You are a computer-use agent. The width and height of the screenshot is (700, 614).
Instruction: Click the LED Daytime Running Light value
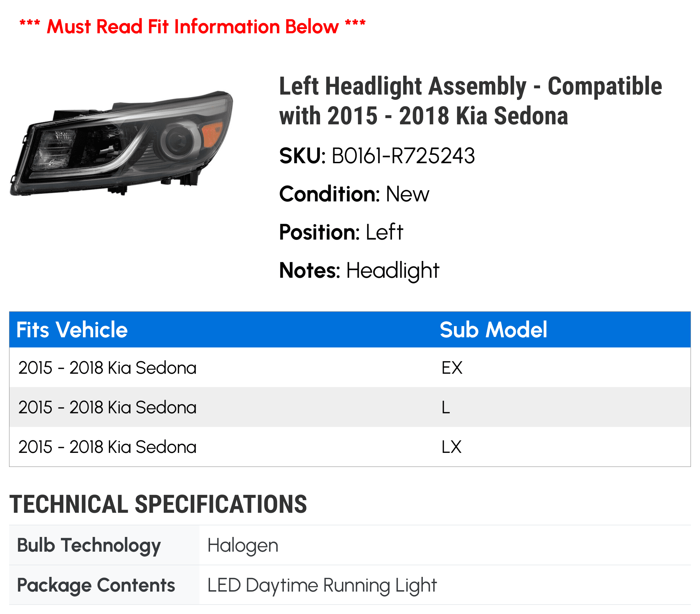coord(322,585)
